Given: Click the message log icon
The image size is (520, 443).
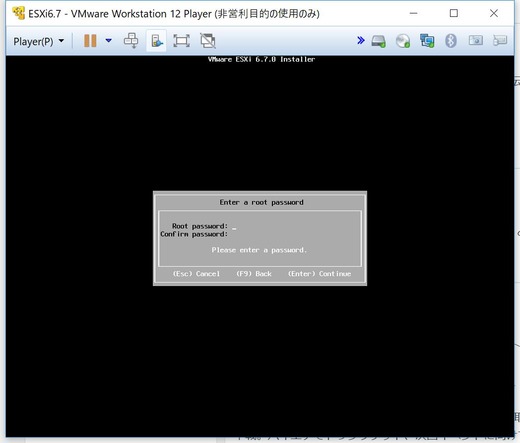Looking at the screenshot, I should click(500, 41).
